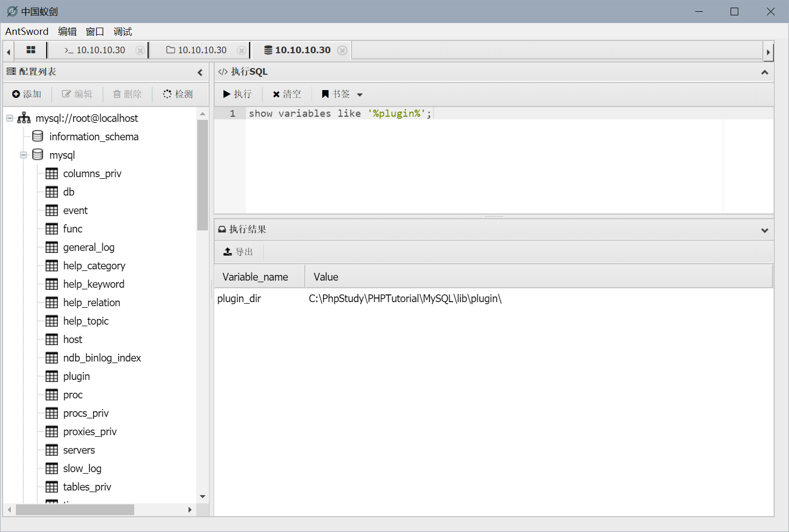This screenshot has height=532, width=789.
Task: Collapse the mysql://root@localhost connection node
Action: [x=10, y=118]
